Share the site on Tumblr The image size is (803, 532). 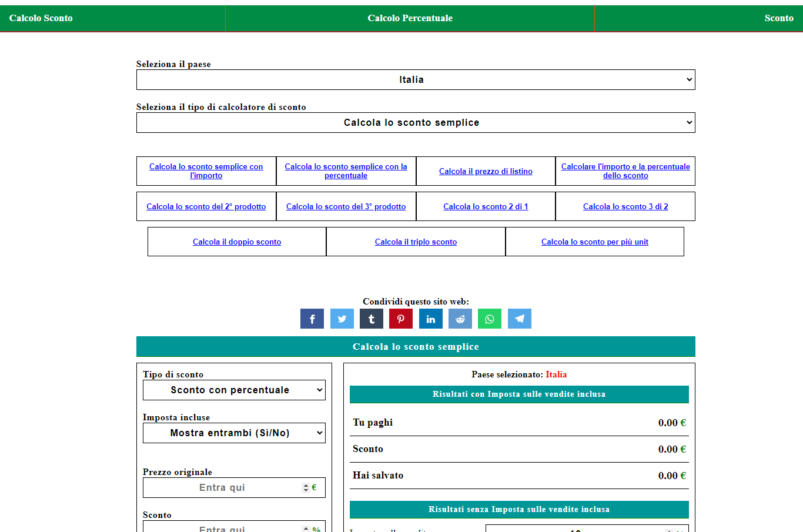[x=372, y=319]
